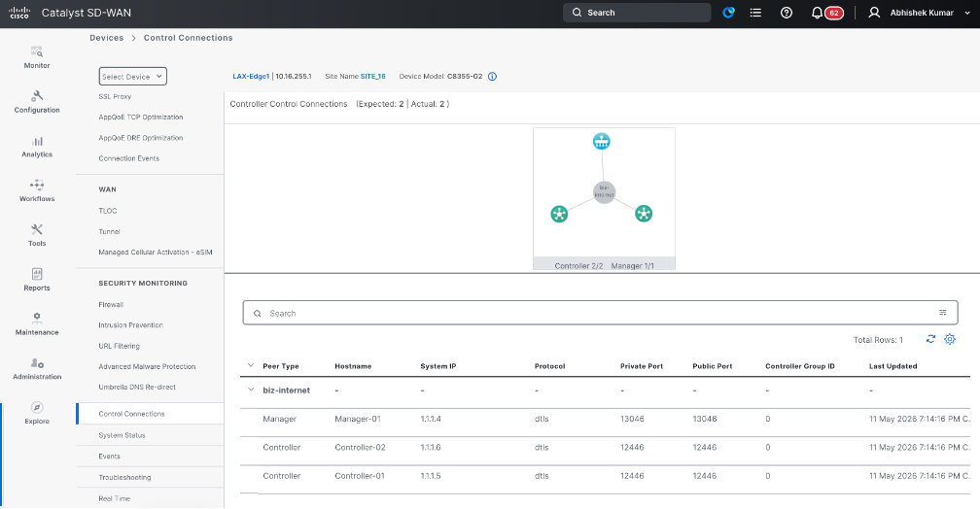Open Managed Cellular Activation - eSIM
Screen dimensions: 980x509
pos(156,253)
